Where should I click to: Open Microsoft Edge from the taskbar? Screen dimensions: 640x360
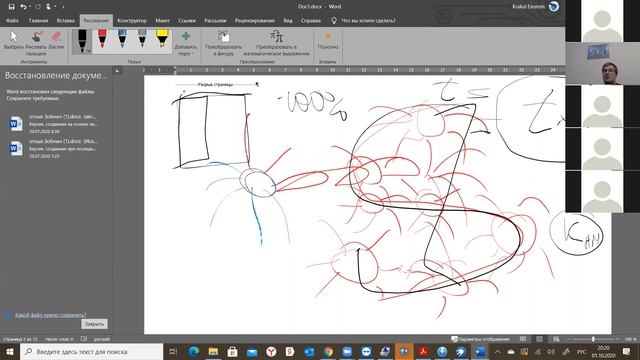click(x=194, y=351)
